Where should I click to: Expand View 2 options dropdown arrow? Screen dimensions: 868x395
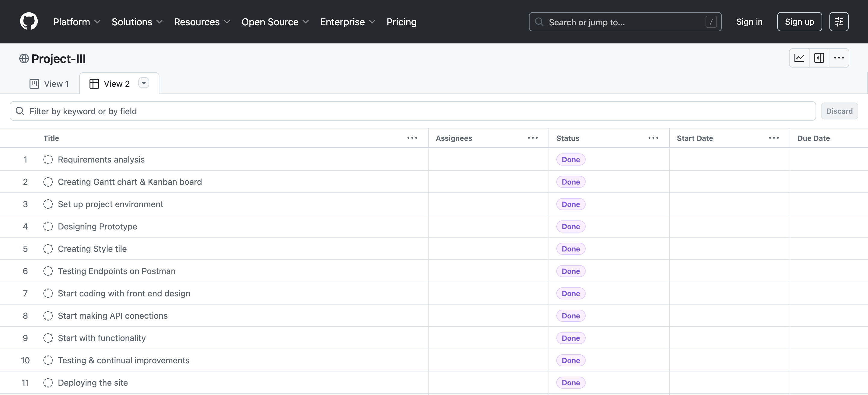click(143, 83)
